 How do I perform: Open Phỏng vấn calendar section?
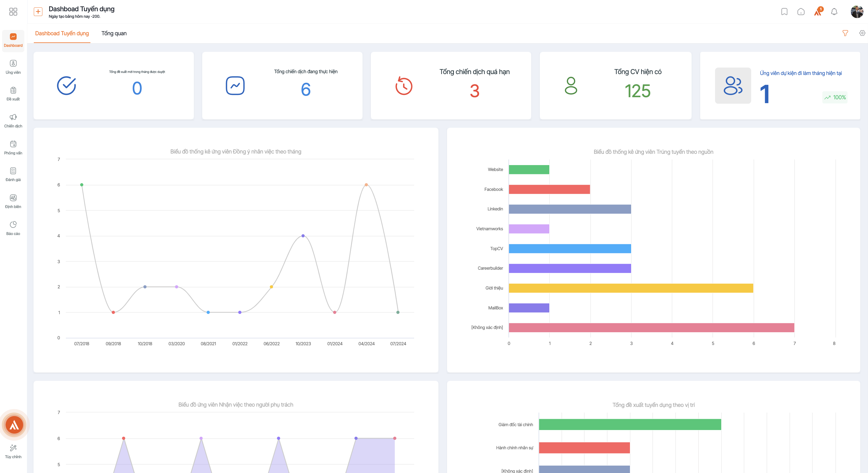[x=13, y=148]
